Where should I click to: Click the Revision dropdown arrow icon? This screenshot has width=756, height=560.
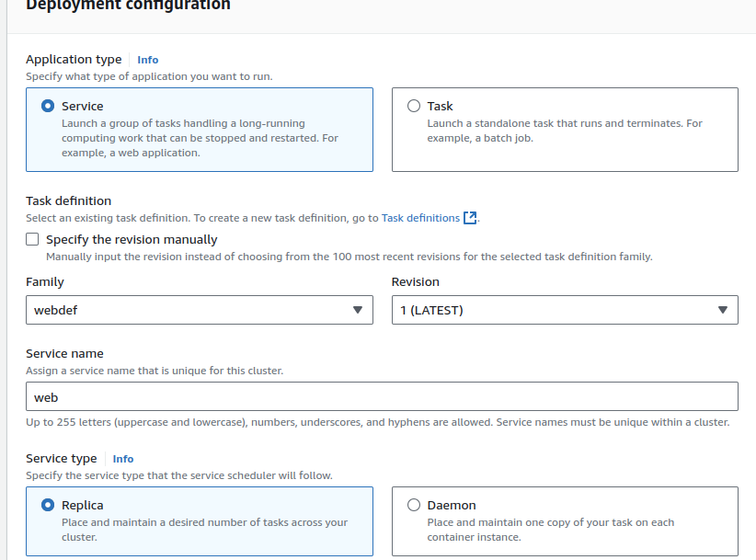coord(723,310)
